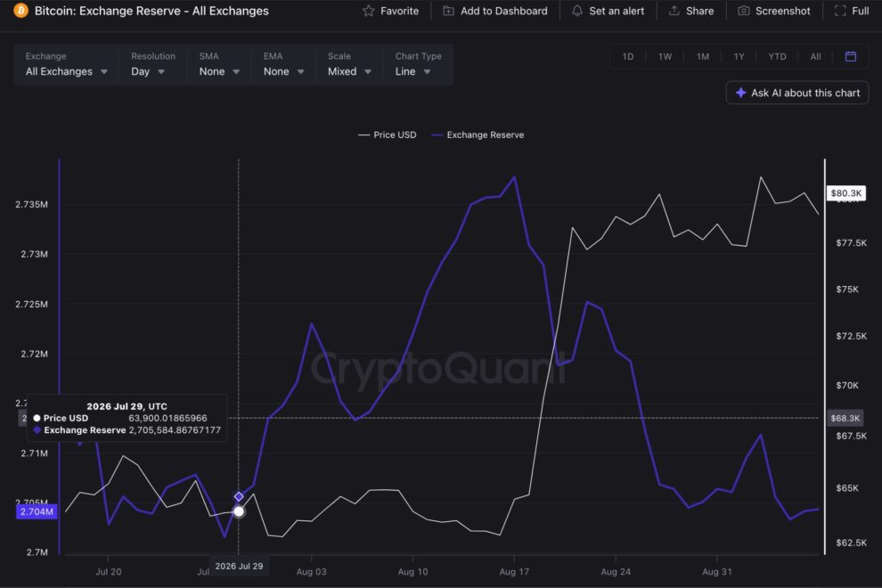The width and height of the screenshot is (882, 588).
Task: Click the Exchange Reserve value 2,705,584.86767177
Action: 175,430
